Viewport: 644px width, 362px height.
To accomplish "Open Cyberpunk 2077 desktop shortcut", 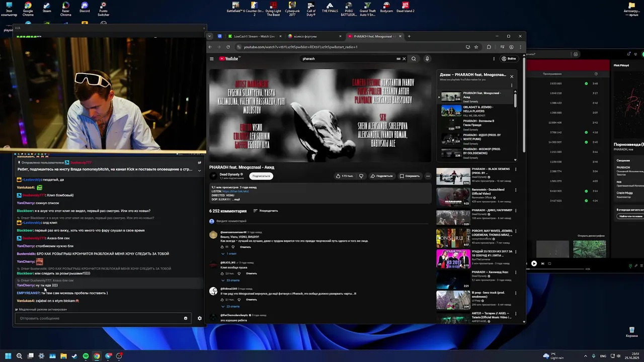I will [x=292, y=9].
